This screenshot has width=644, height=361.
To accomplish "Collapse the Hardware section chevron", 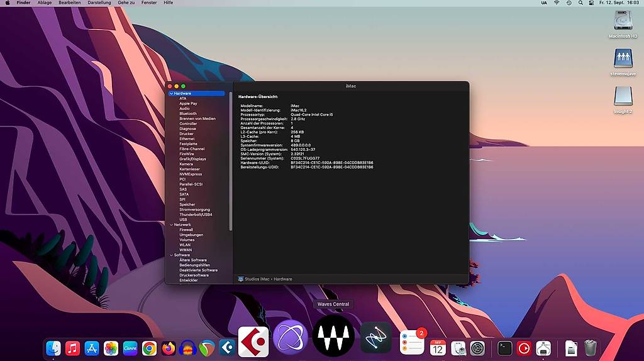I will click(x=171, y=94).
